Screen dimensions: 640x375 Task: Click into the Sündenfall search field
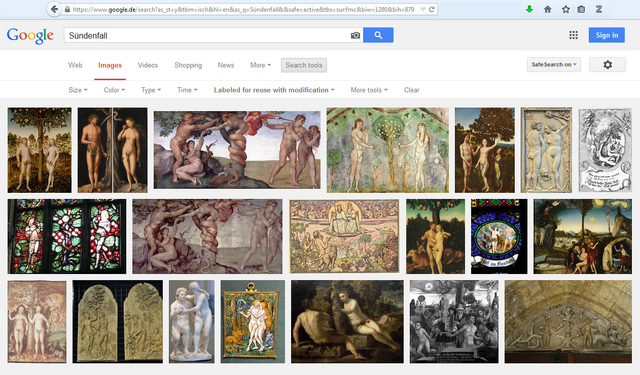207,36
